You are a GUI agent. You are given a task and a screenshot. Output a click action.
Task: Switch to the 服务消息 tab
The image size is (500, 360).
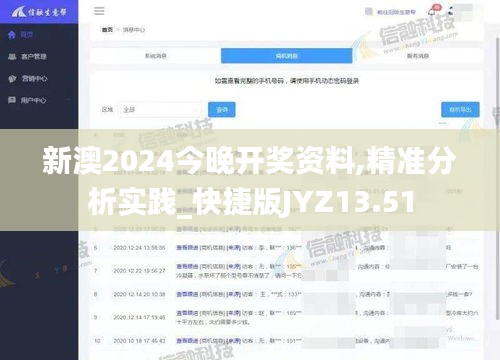(x=418, y=56)
